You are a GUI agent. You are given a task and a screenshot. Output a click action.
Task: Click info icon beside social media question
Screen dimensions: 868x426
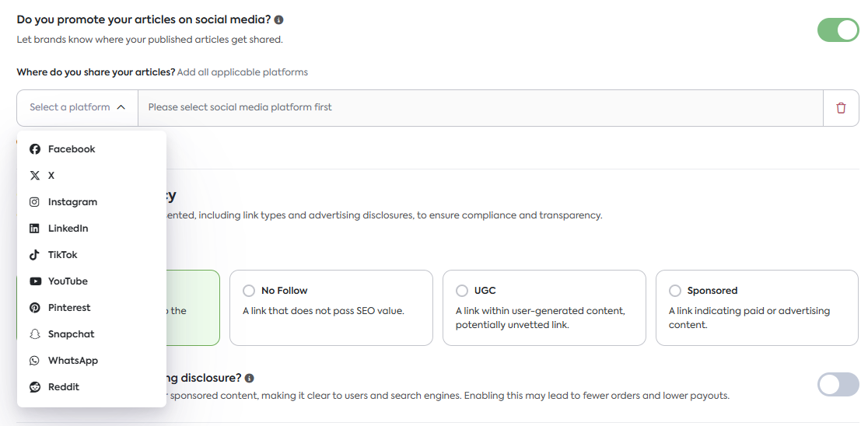coord(279,19)
